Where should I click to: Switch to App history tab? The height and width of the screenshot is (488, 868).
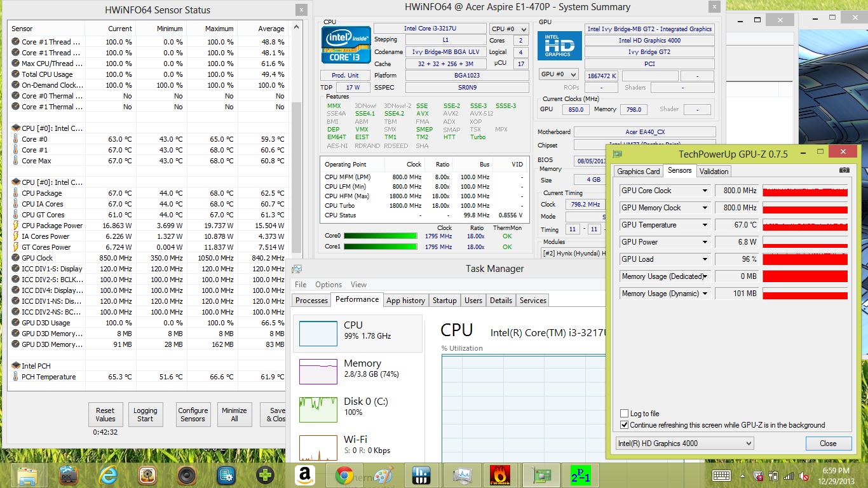405,301
